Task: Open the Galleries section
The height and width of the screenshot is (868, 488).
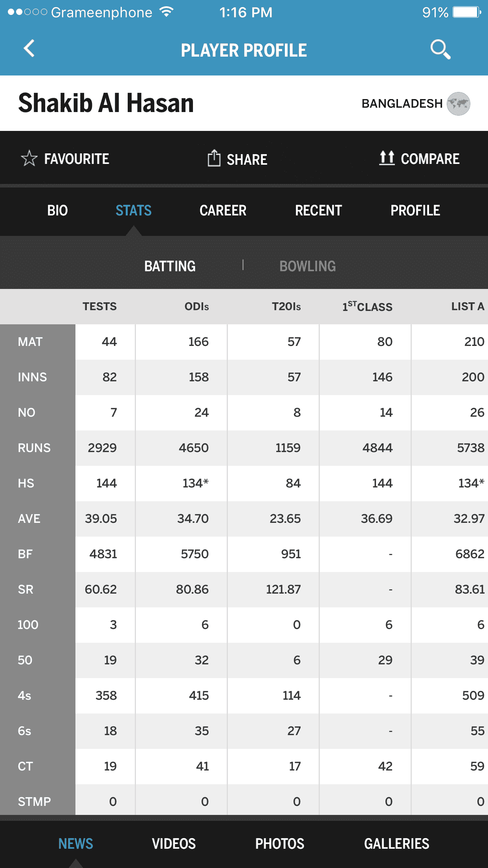Action: pyautogui.click(x=396, y=844)
